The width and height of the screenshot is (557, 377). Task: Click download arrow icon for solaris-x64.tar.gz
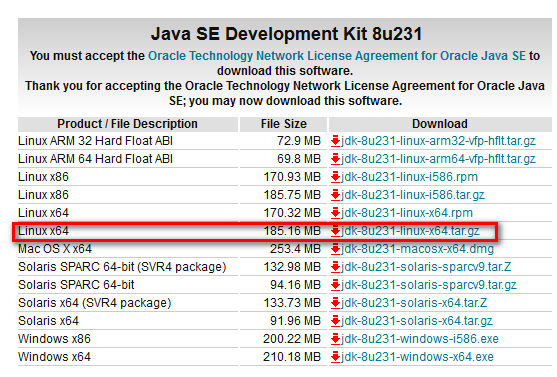click(335, 321)
